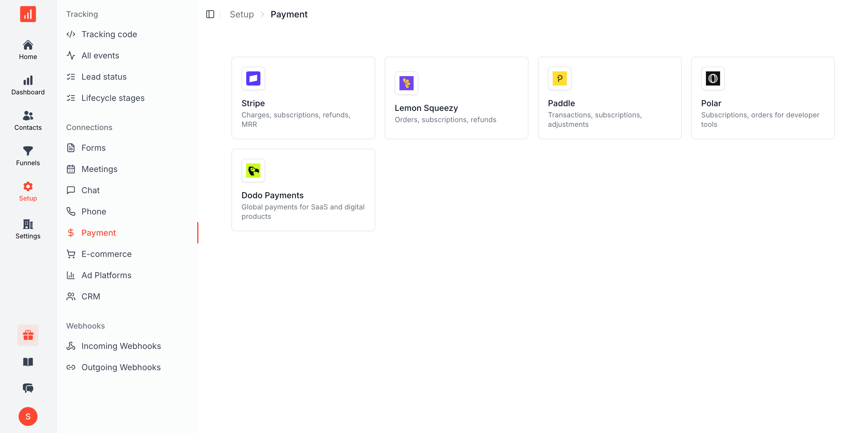This screenshot has height=433, width=868.
Task: Click the E-commerce cart icon
Action: [x=71, y=254]
